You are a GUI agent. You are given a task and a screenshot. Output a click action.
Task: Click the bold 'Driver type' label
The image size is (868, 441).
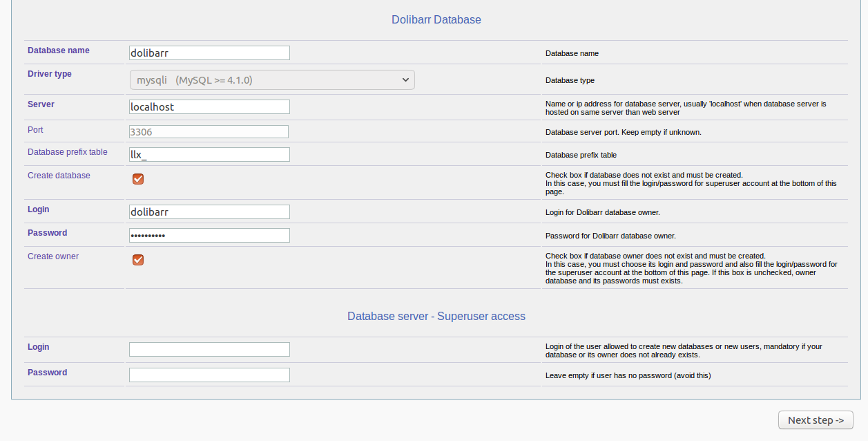point(50,74)
